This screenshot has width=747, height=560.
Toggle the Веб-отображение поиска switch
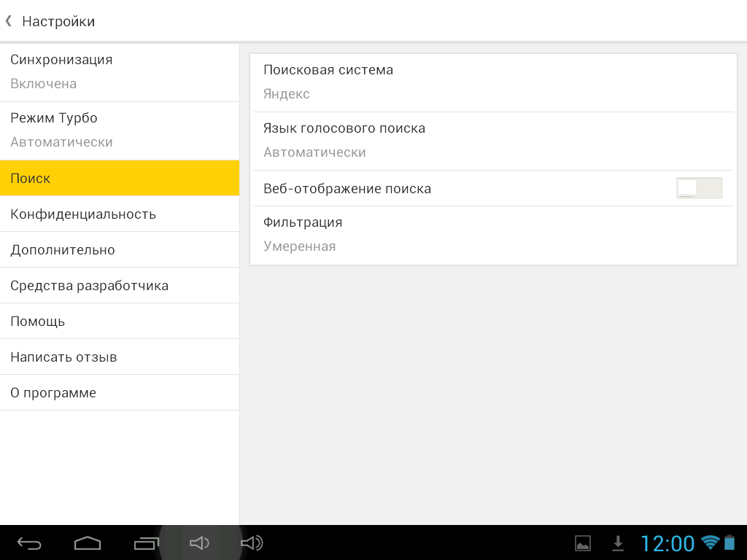pyautogui.click(x=699, y=188)
